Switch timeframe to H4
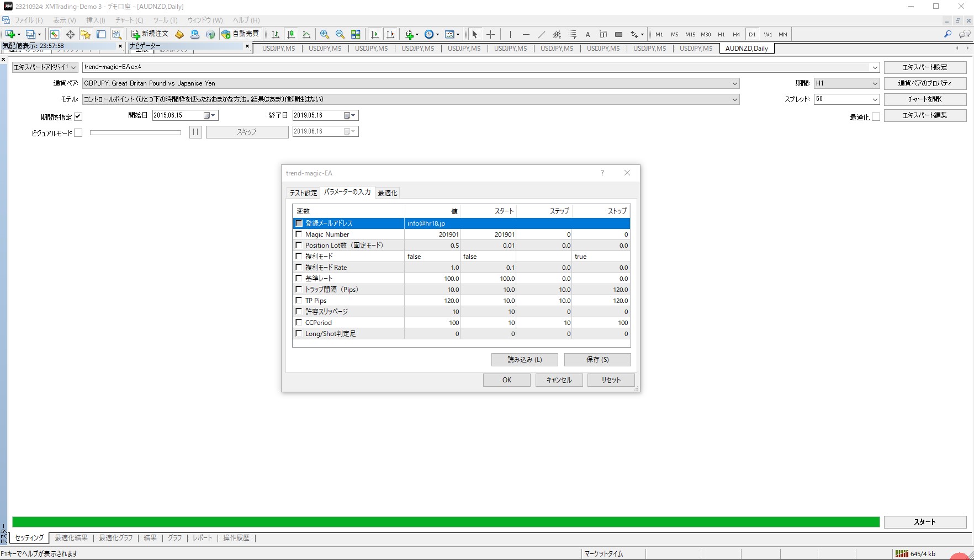This screenshot has height=560, width=974. click(736, 34)
